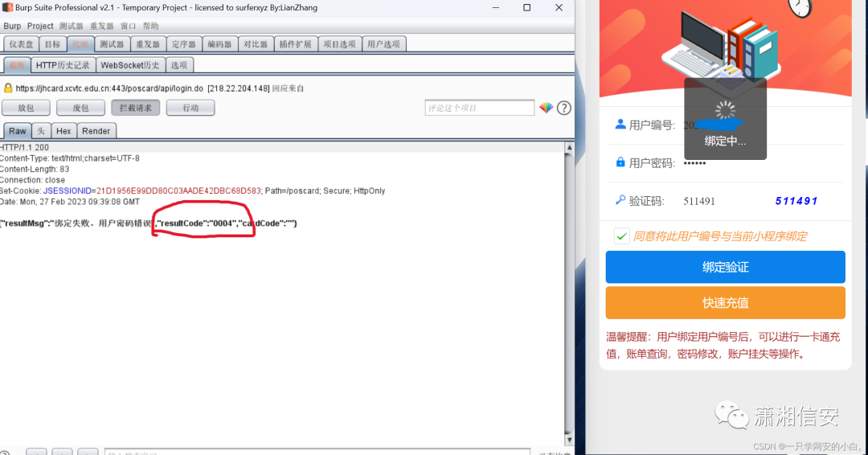Viewport: 868px width, 455px height.
Task: Switch to the 用户选项 tab
Action: pos(383,44)
